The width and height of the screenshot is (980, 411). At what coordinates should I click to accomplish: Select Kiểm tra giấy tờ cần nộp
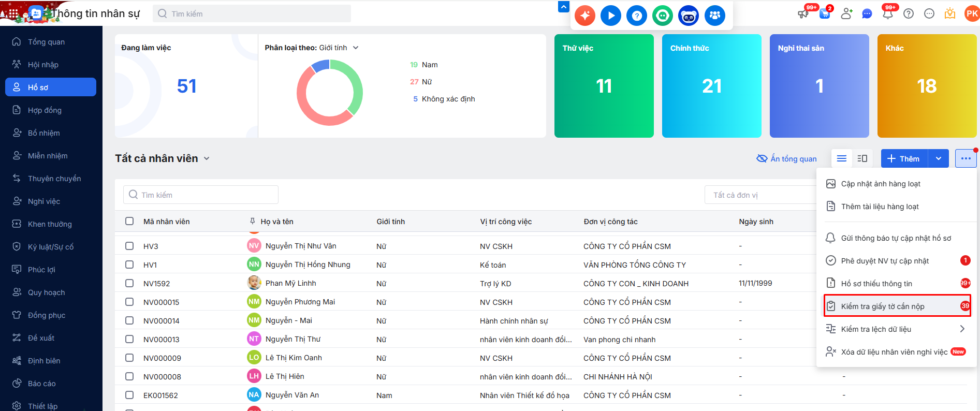point(882,306)
